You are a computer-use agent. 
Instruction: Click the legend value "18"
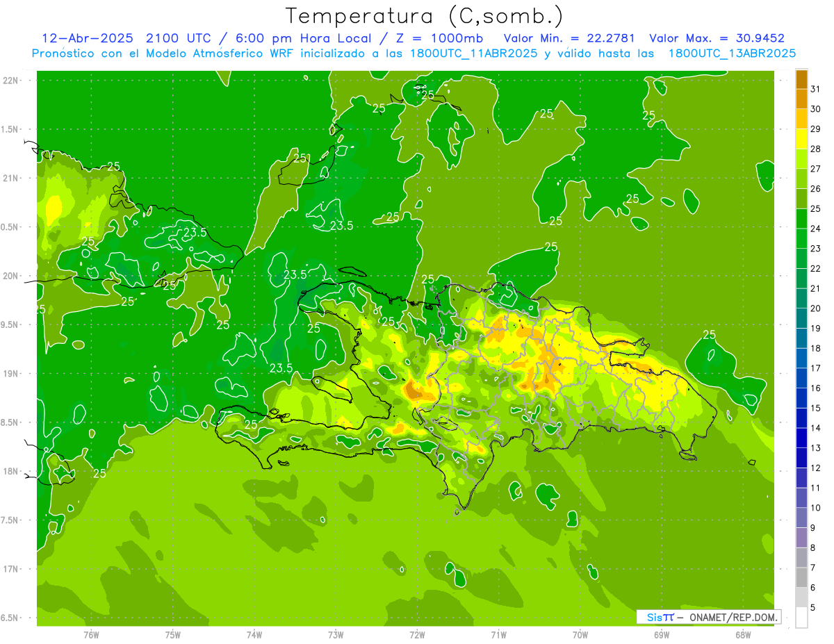click(x=815, y=348)
